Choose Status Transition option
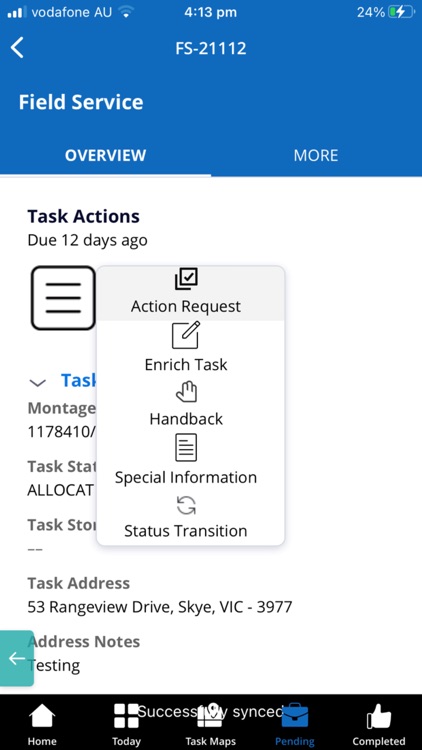Viewport: 422px width, 750px height. pyautogui.click(x=190, y=518)
